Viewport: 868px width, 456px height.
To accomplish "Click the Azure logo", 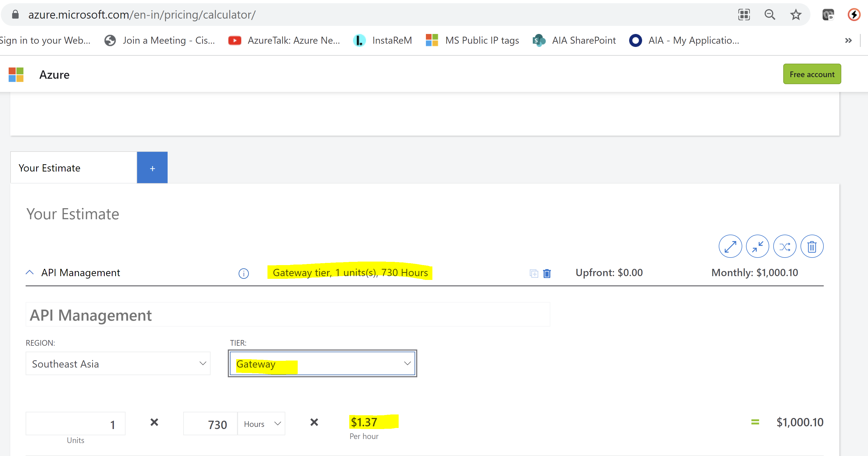I will coord(16,74).
